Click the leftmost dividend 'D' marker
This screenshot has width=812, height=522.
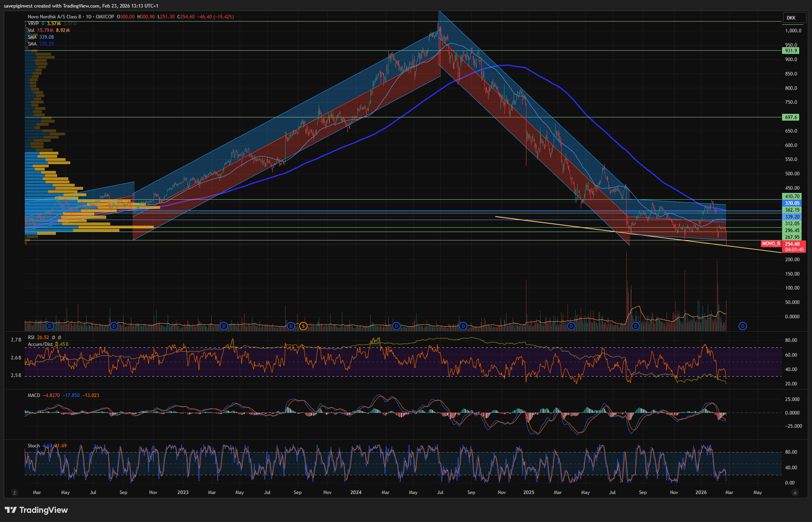click(x=50, y=326)
